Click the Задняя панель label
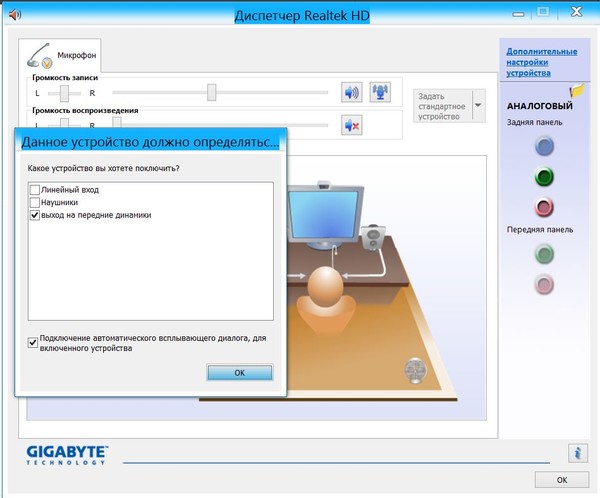Viewport: 600px width, 498px height. pyautogui.click(x=535, y=122)
